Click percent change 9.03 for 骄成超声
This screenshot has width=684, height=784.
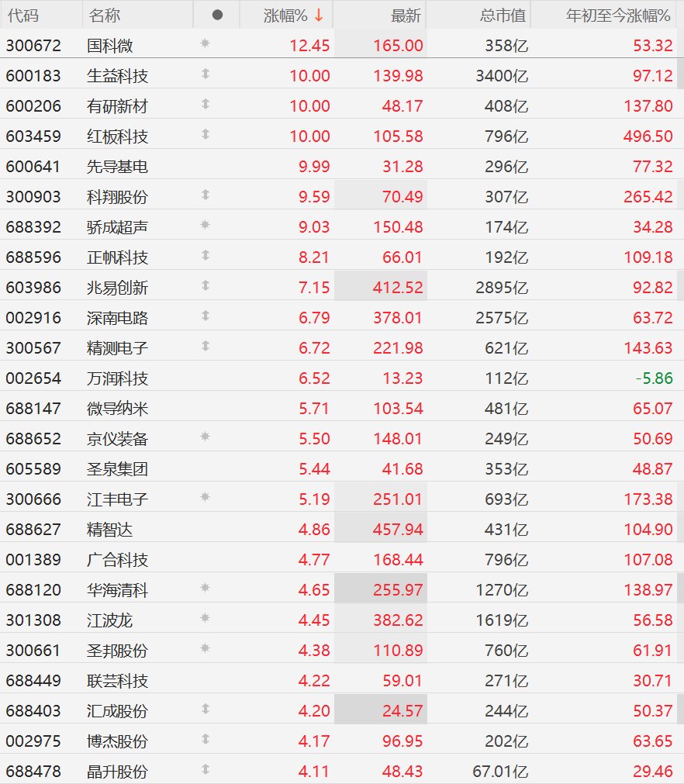coord(314,227)
